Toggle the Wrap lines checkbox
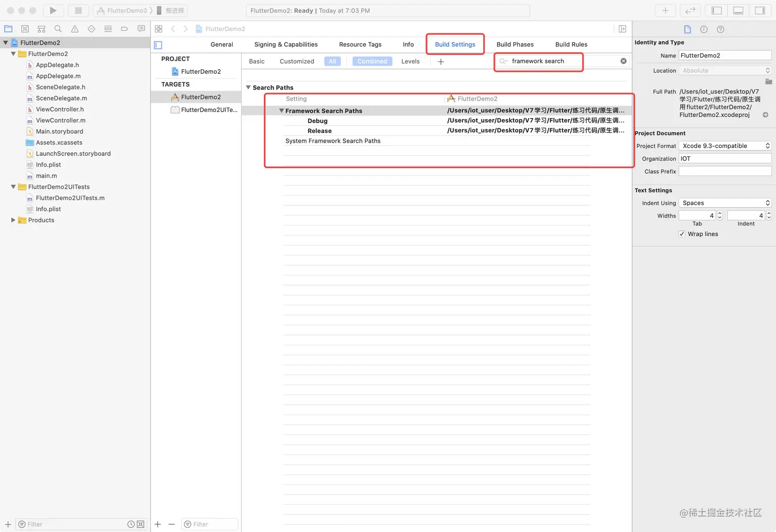 (x=682, y=234)
